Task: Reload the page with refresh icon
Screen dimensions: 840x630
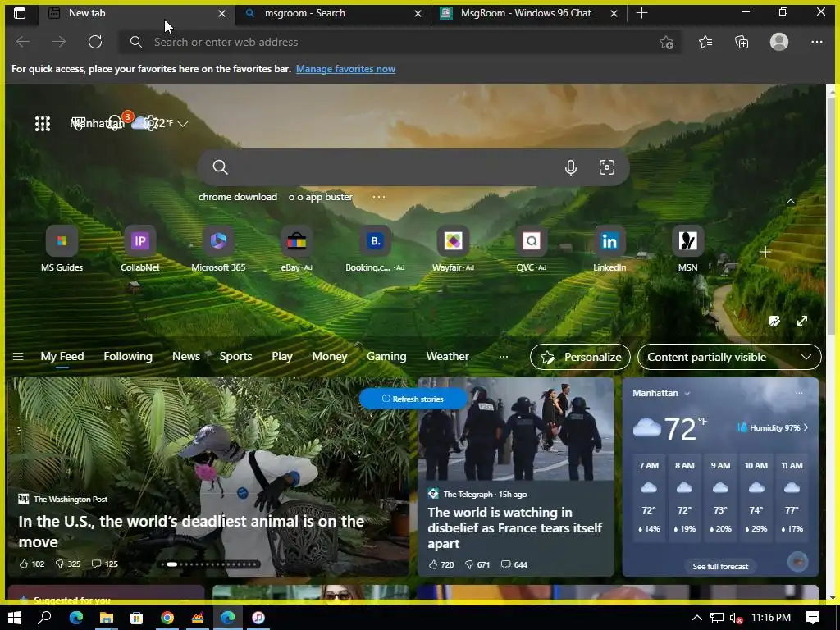Action: click(95, 42)
